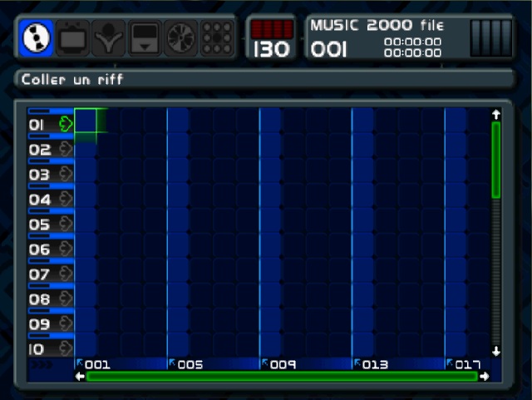Click the right arrow of horizontal scrollbar

[x=485, y=377]
